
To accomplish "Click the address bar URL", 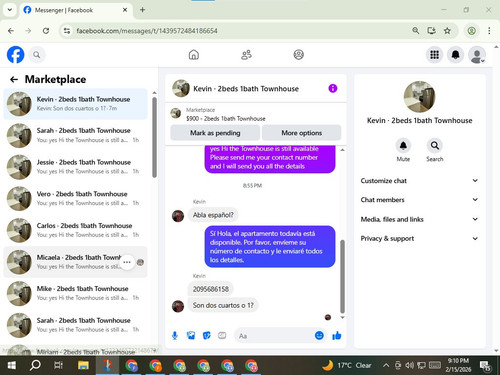I will pyautogui.click(x=147, y=31).
